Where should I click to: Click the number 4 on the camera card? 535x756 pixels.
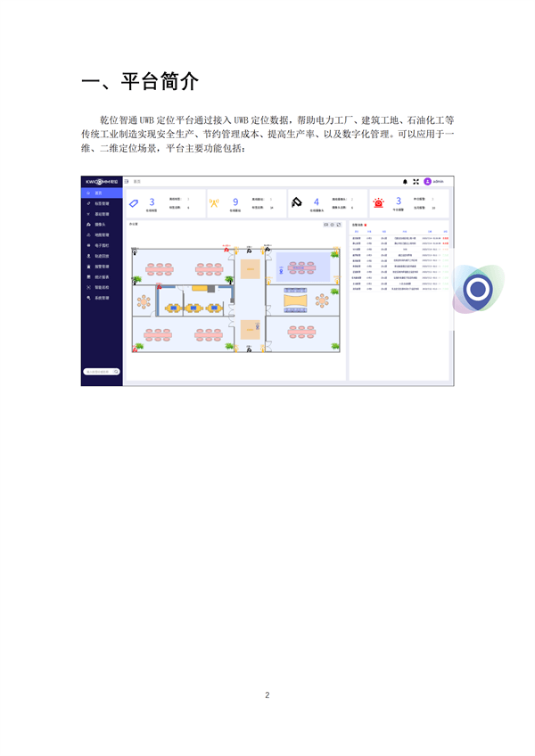(x=317, y=202)
